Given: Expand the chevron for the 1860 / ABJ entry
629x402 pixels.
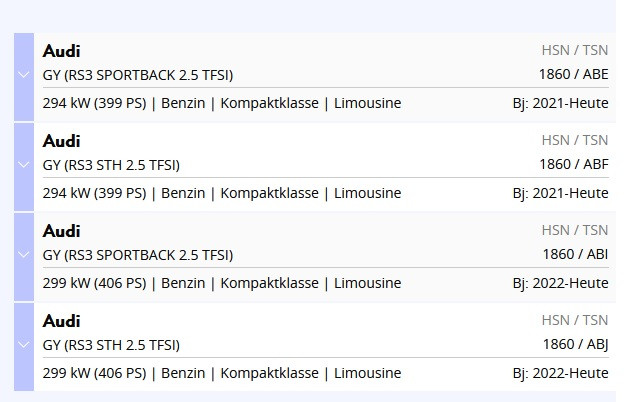Looking at the screenshot, I should coord(24,345).
